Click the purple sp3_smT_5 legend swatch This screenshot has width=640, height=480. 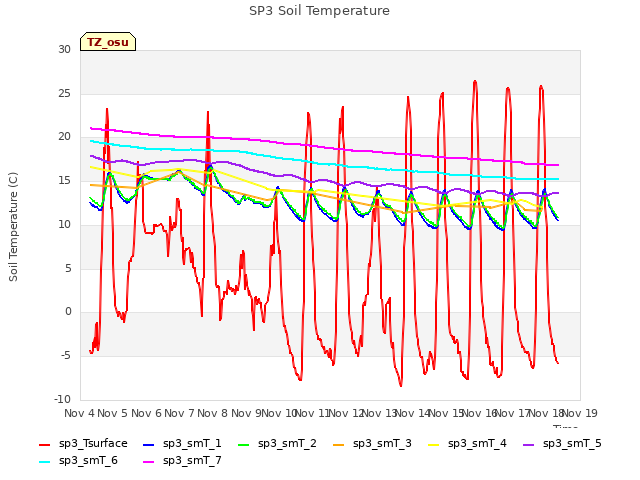point(529,444)
